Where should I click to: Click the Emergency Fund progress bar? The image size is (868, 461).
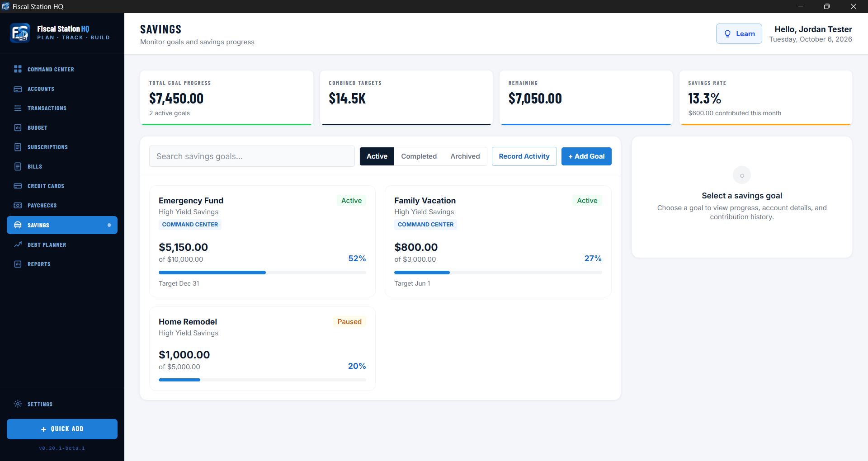pyautogui.click(x=262, y=273)
